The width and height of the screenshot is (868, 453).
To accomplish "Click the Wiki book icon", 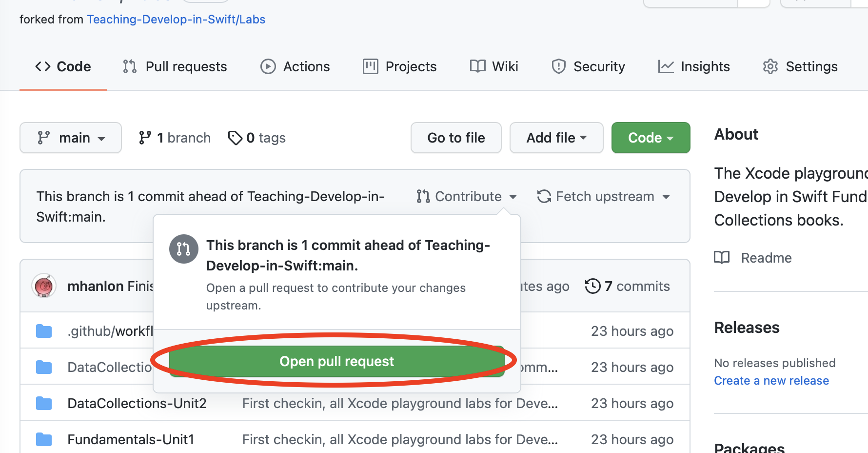I will click(x=477, y=66).
